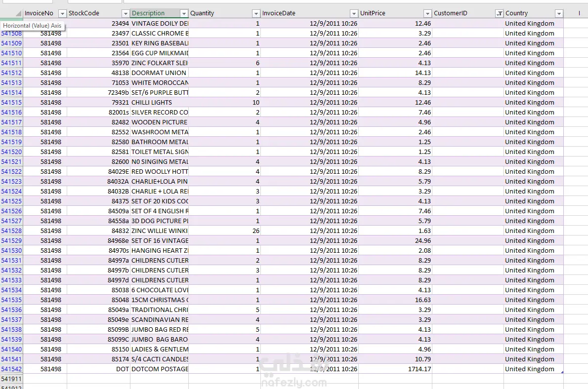Screen dimensions: 588x389
Task: Click the DOORMAT UNION cell
Action: (x=160, y=73)
